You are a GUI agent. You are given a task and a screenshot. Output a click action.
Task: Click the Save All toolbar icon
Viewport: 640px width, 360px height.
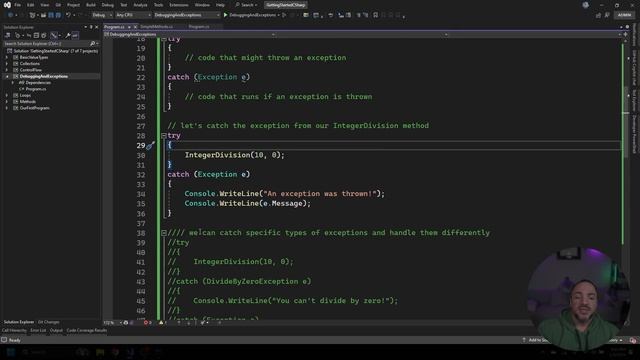tap(58, 15)
